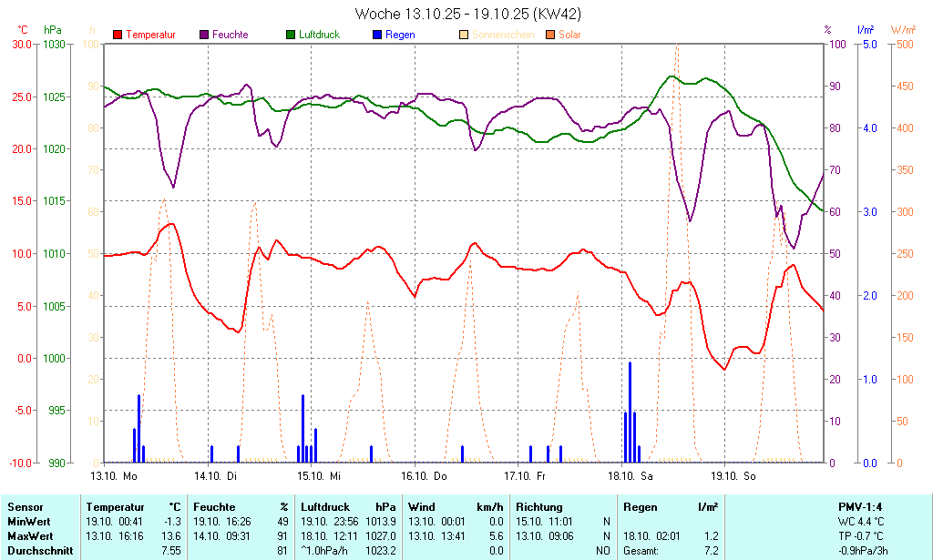Click the purple Feuchte legend swatch
933x560 pixels.
[x=204, y=35]
